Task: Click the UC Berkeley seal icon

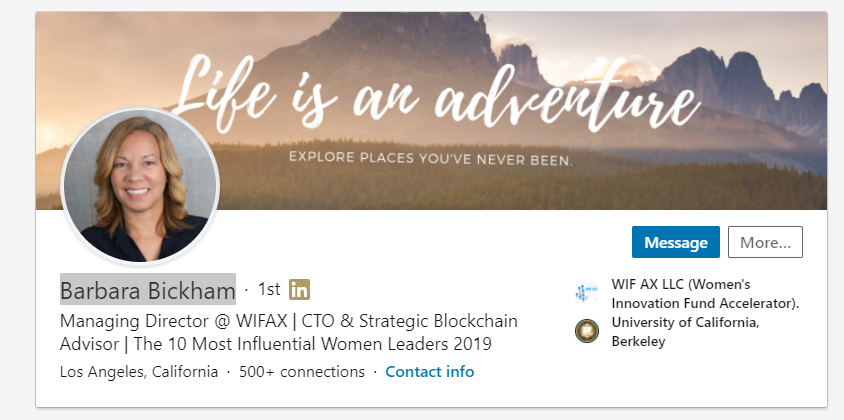Action: [587, 331]
